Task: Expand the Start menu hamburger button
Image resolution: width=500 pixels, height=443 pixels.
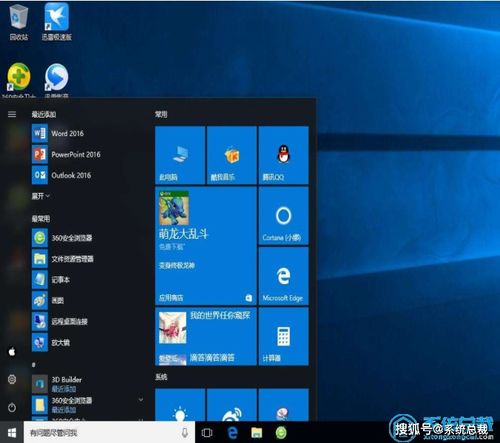Action: point(12,114)
